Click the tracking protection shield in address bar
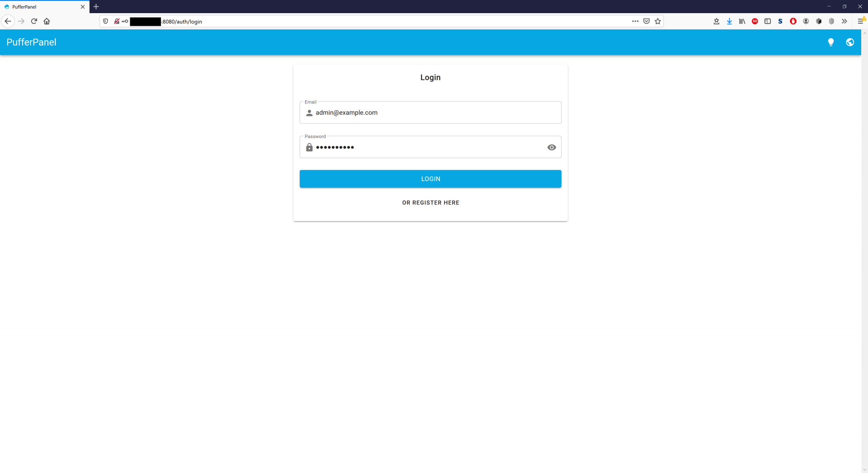Image resolution: width=868 pixels, height=473 pixels. click(106, 21)
